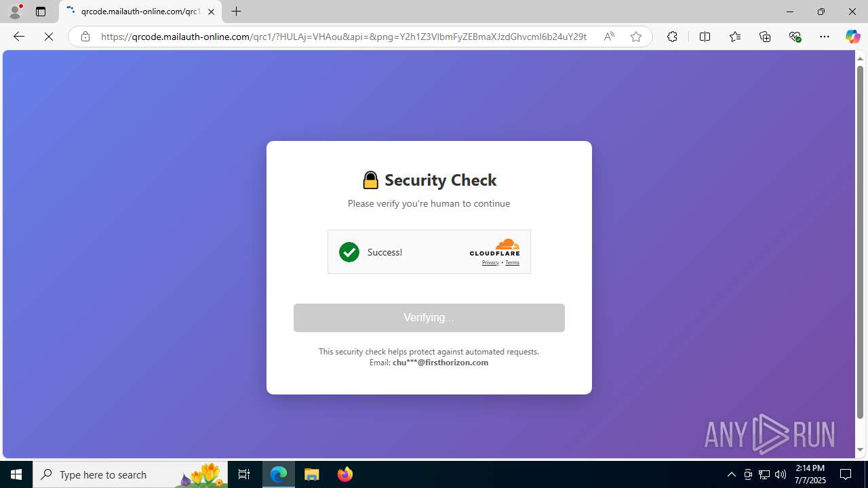Click the Split screen icon
Viewport: 868px width, 488px height.
coord(705,37)
